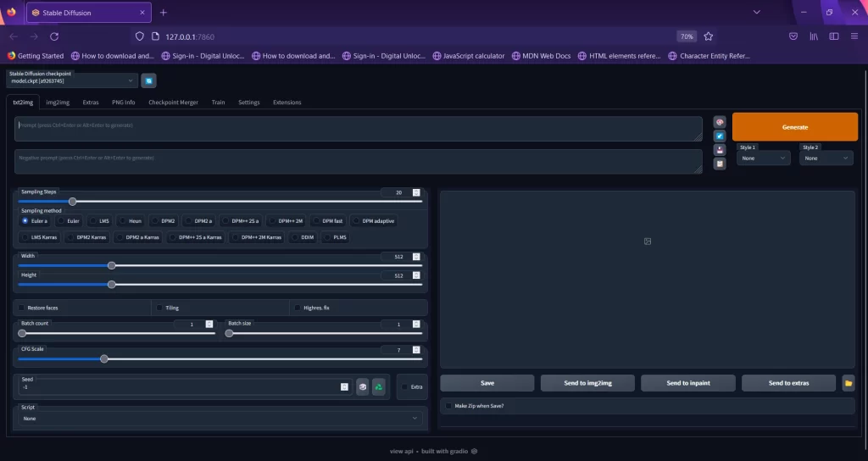868x461 pixels.
Task: Open the Settings tab
Action: [x=249, y=103]
